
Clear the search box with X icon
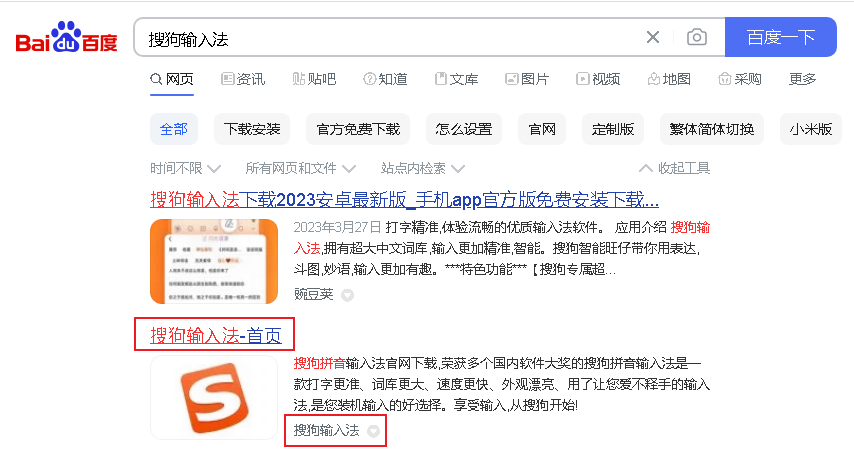652,37
